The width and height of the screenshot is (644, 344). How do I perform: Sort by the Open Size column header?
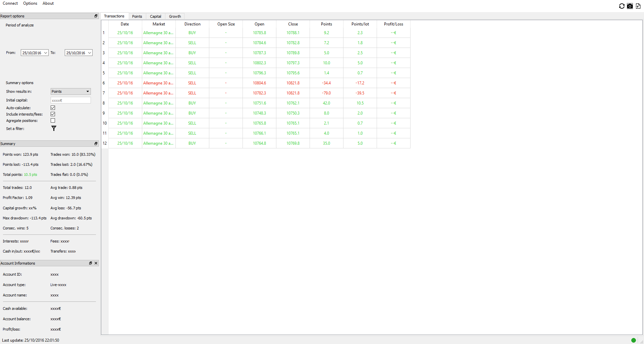click(226, 24)
